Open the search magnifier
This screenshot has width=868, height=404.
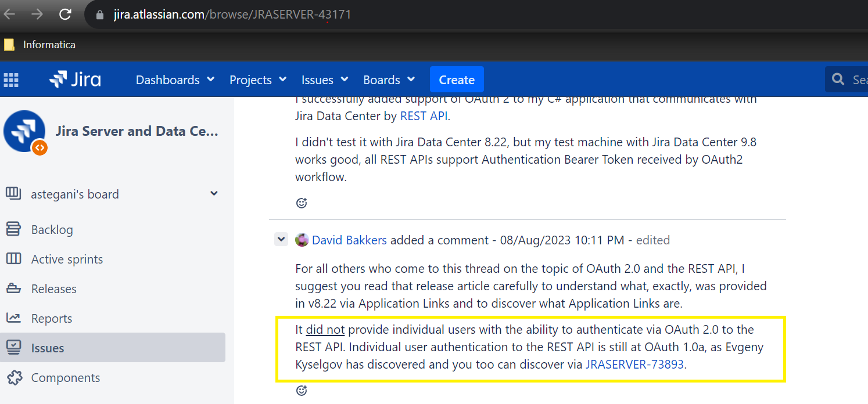[x=838, y=79]
